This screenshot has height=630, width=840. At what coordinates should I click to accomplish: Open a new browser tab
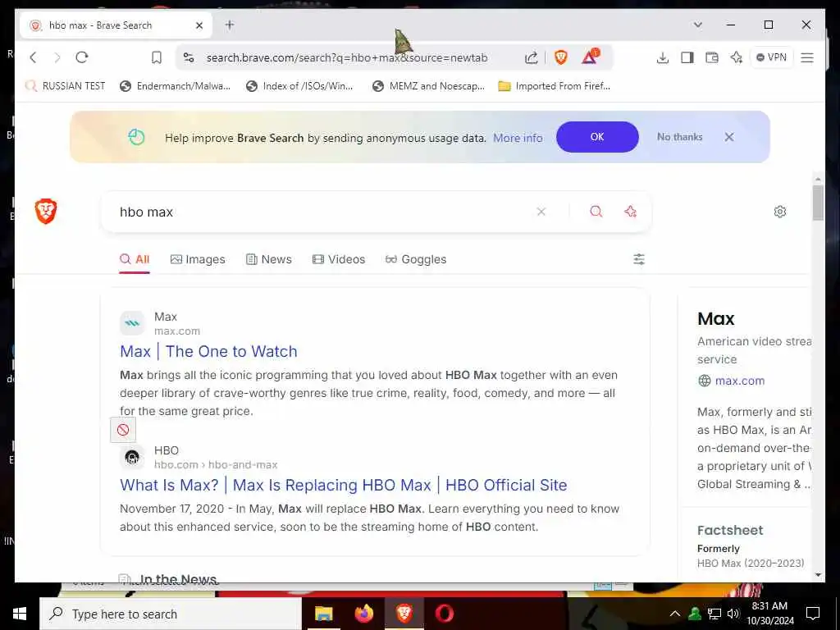pos(230,25)
